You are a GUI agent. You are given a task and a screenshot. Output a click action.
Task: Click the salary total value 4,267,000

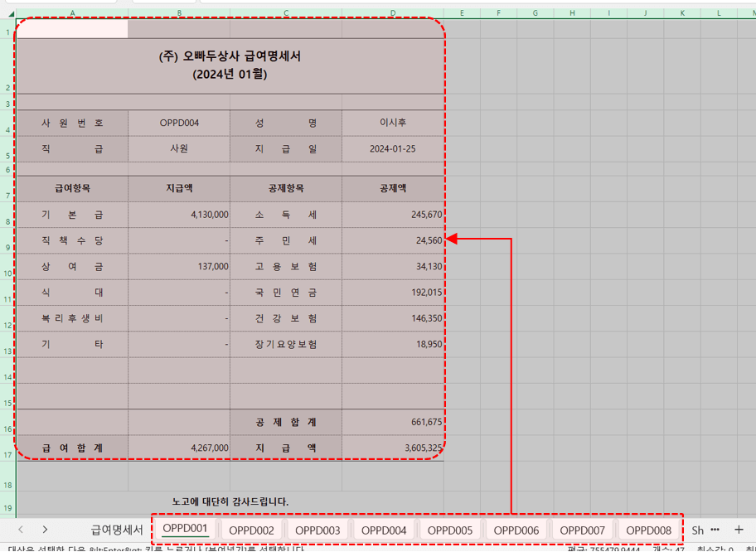coord(179,448)
